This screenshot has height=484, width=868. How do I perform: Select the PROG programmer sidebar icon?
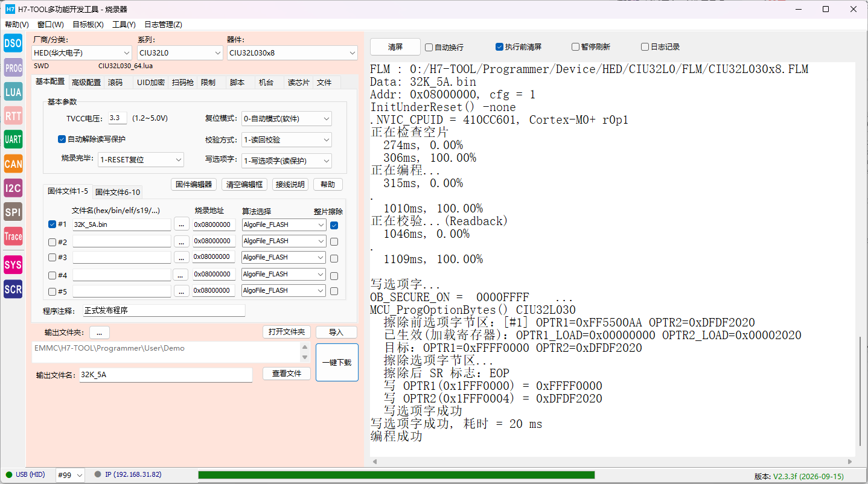13,68
